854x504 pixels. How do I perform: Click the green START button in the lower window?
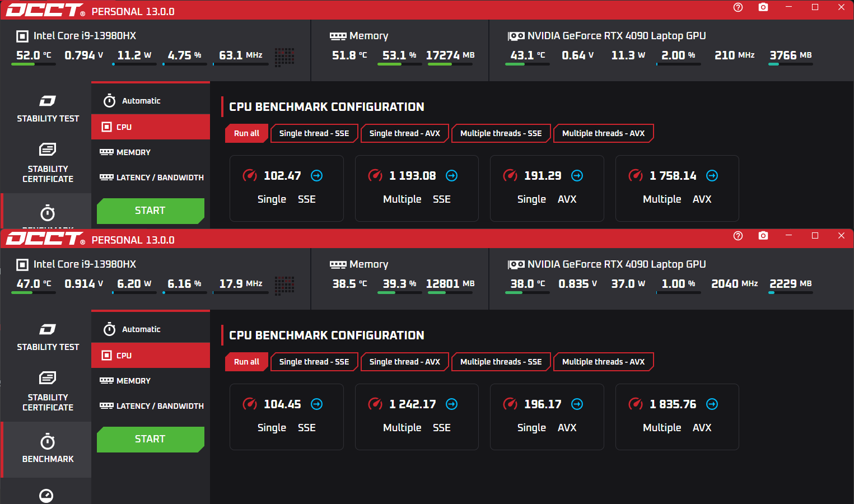click(150, 439)
